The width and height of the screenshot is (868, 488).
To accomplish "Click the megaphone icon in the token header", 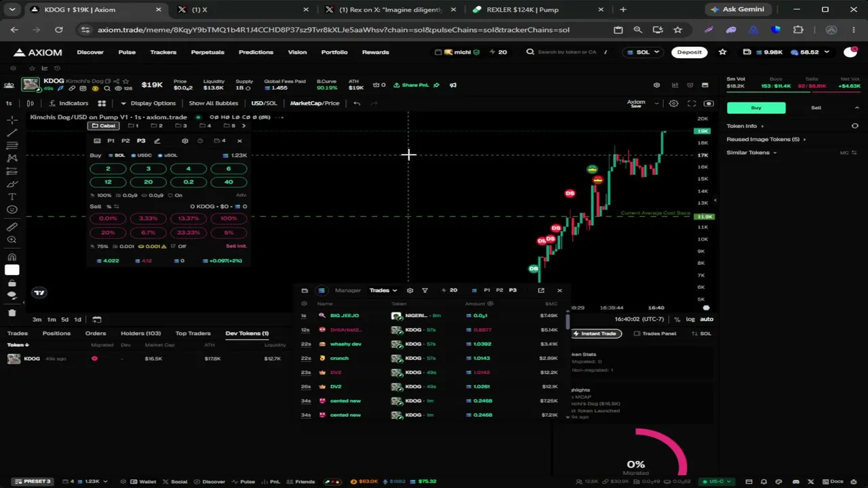I will tap(453, 85).
